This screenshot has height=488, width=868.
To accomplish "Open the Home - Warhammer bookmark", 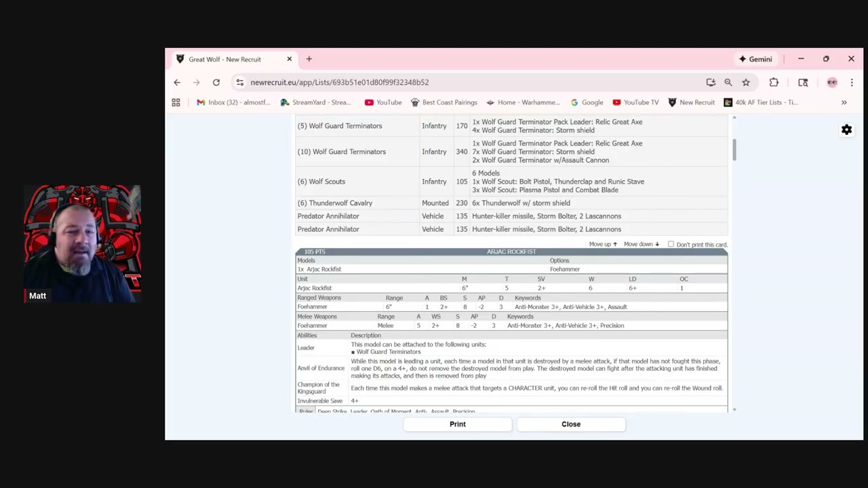I will tap(523, 102).
